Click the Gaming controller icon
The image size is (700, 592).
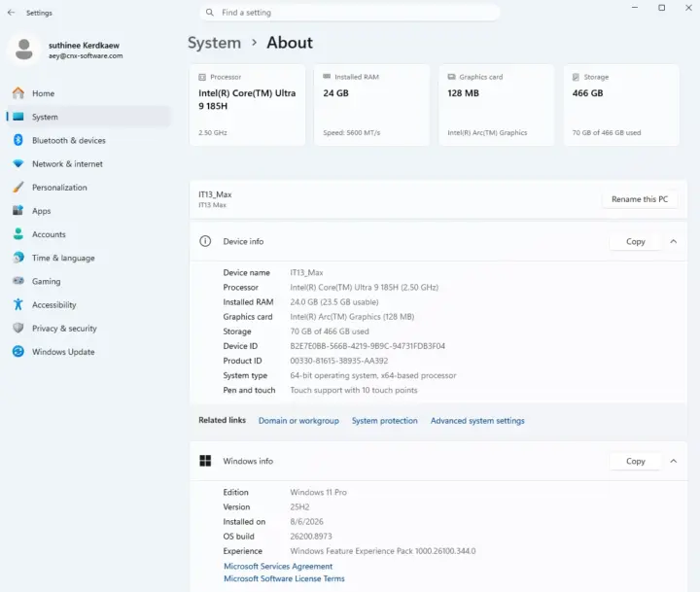18,281
